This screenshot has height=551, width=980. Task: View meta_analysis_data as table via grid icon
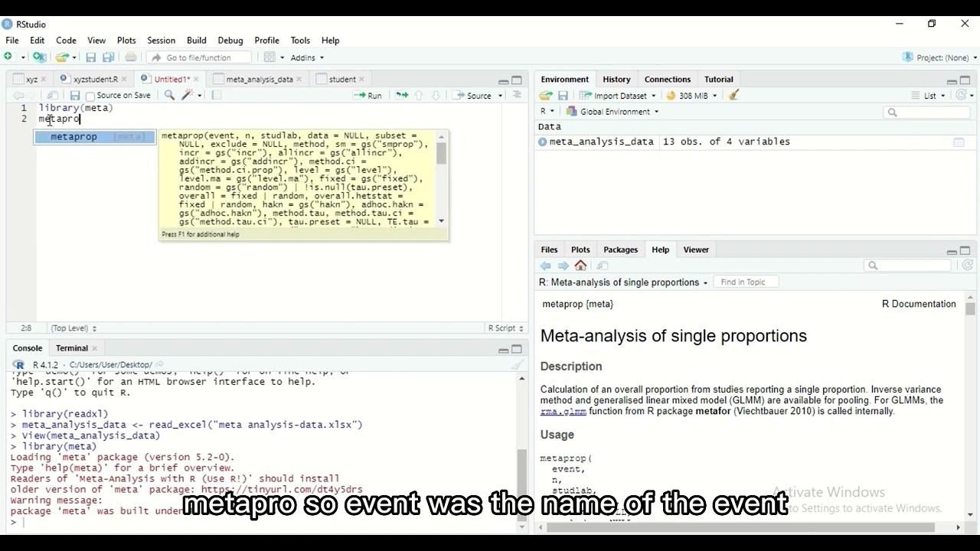coord(959,142)
